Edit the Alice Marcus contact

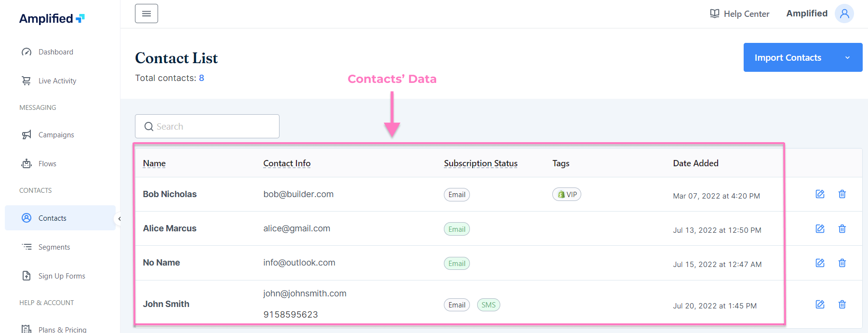click(x=820, y=228)
